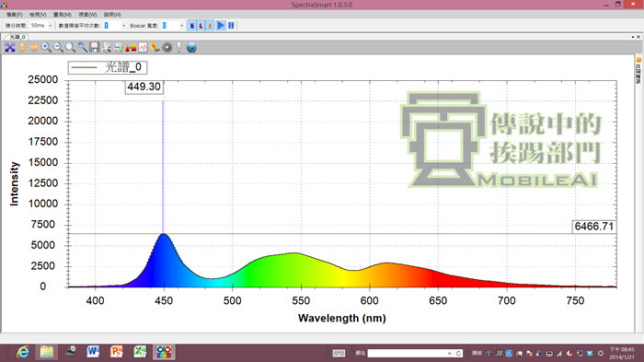
Task: Click the zoom out magnifier icon
Action: (x=58, y=47)
